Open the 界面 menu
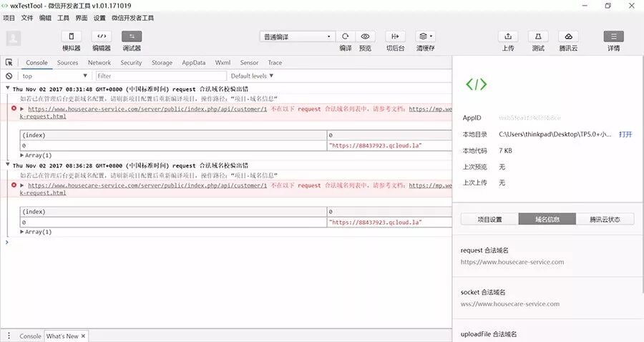This screenshot has height=342, width=644. (82, 18)
